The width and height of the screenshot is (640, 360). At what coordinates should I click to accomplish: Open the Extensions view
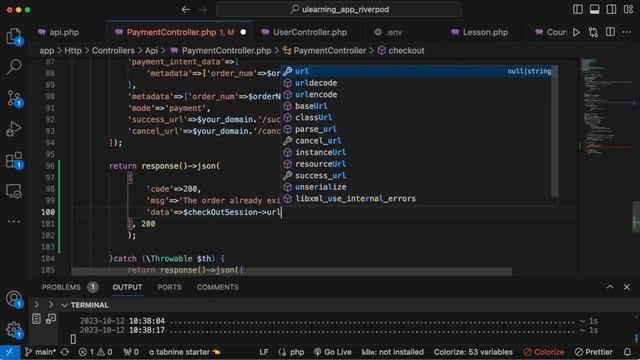click(x=14, y=160)
